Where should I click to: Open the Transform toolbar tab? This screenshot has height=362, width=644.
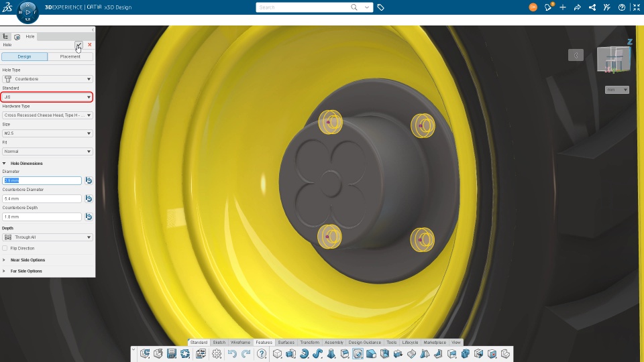(309, 343)
